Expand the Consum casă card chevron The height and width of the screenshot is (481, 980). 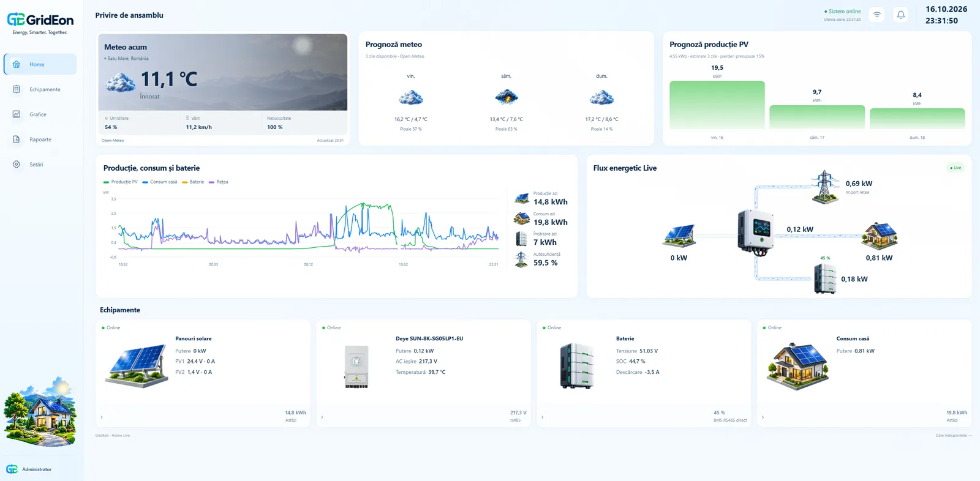pos(763,417)
